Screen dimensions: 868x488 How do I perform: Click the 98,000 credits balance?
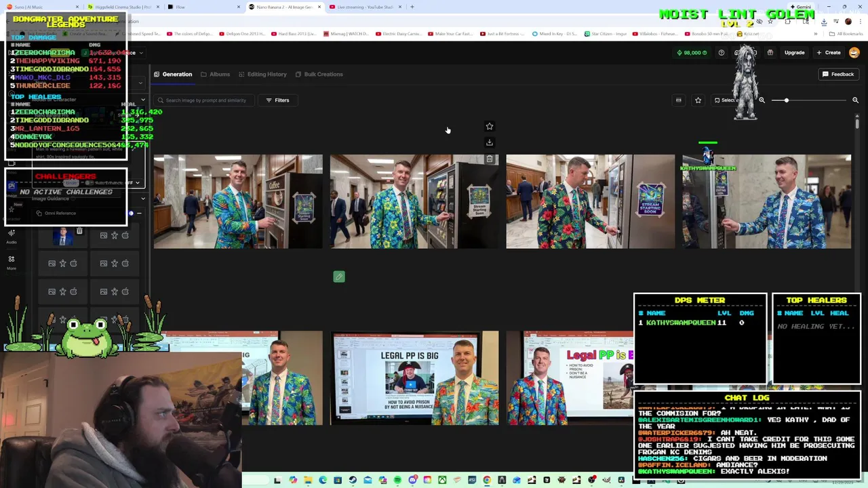(692, 53)
